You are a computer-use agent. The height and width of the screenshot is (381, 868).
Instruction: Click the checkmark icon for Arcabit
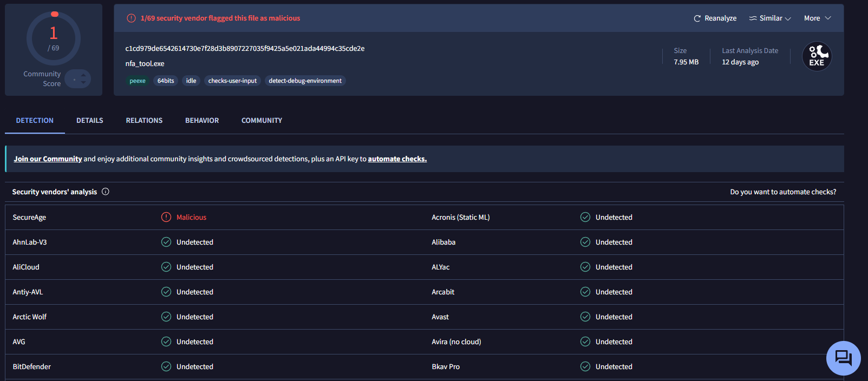[585, 292]
